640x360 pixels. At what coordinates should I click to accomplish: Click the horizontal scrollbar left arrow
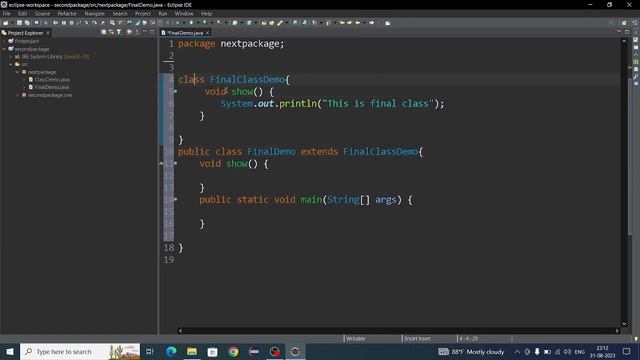pos(180,331)
